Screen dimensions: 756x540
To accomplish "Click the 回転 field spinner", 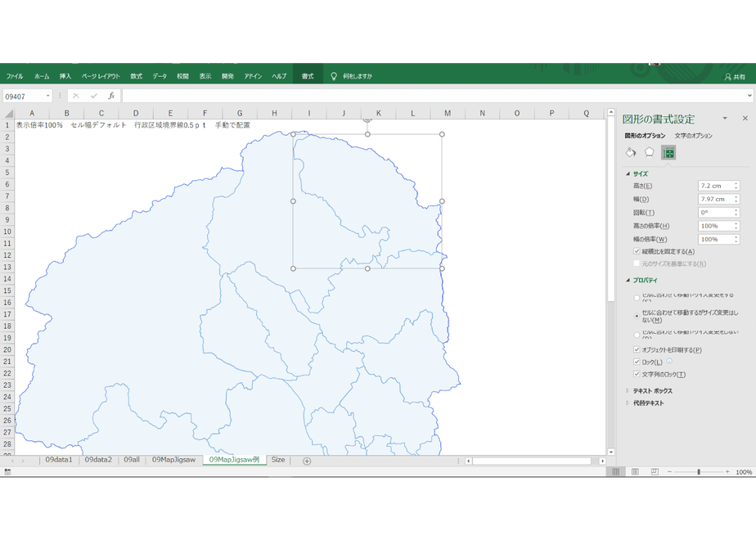I will [736, 213].
